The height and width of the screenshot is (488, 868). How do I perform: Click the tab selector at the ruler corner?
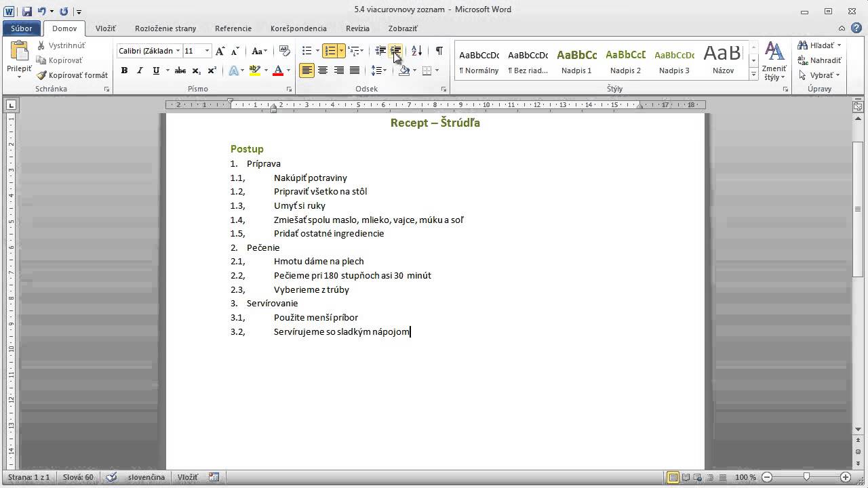tap(11, 105)
